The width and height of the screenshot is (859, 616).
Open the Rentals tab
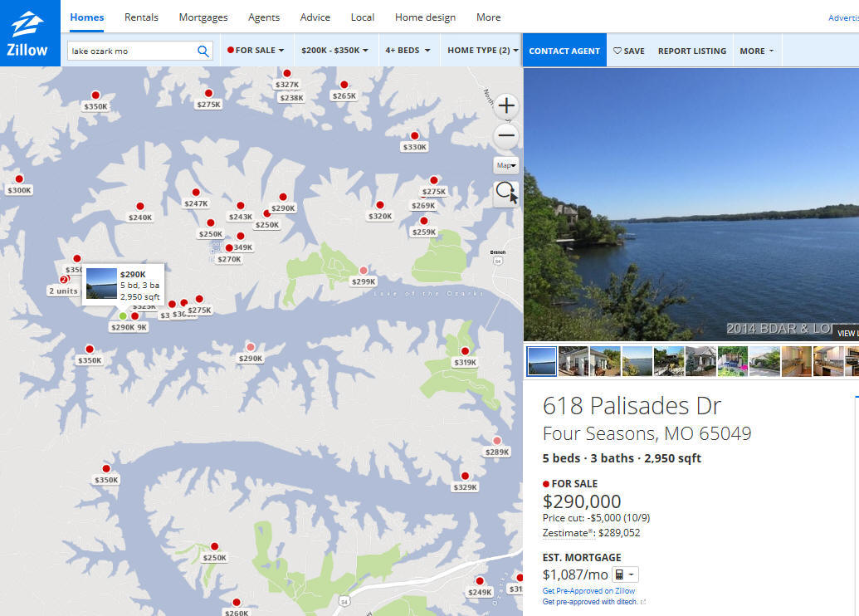click(x=141, y=17)
